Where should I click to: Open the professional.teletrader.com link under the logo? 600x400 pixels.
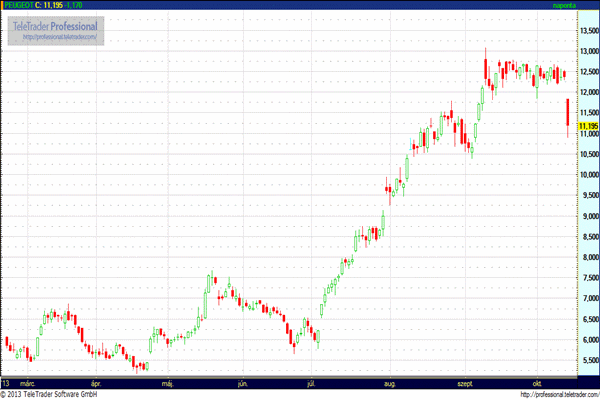(56, 37)
